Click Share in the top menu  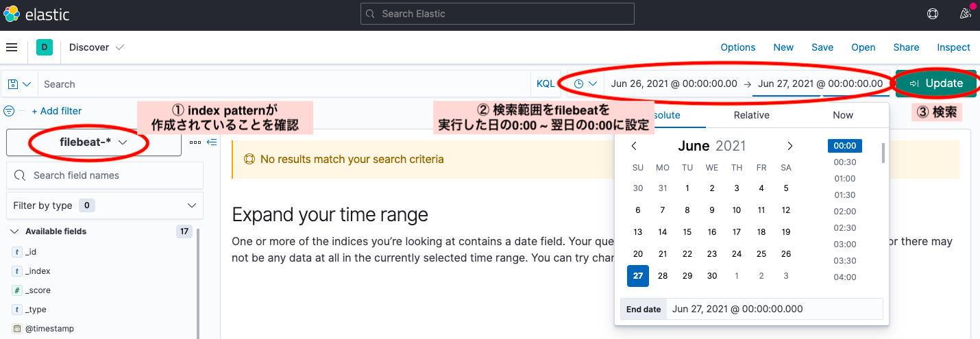click(906, 47)
